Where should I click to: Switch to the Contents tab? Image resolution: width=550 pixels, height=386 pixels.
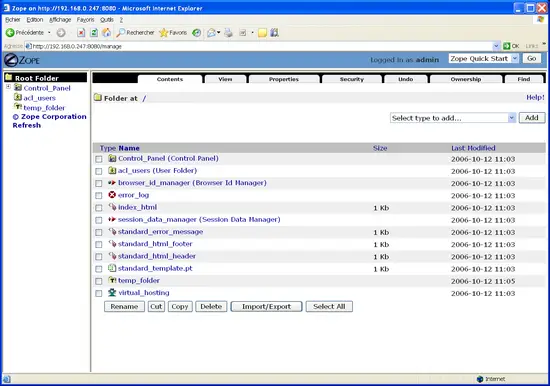point(170,79)
